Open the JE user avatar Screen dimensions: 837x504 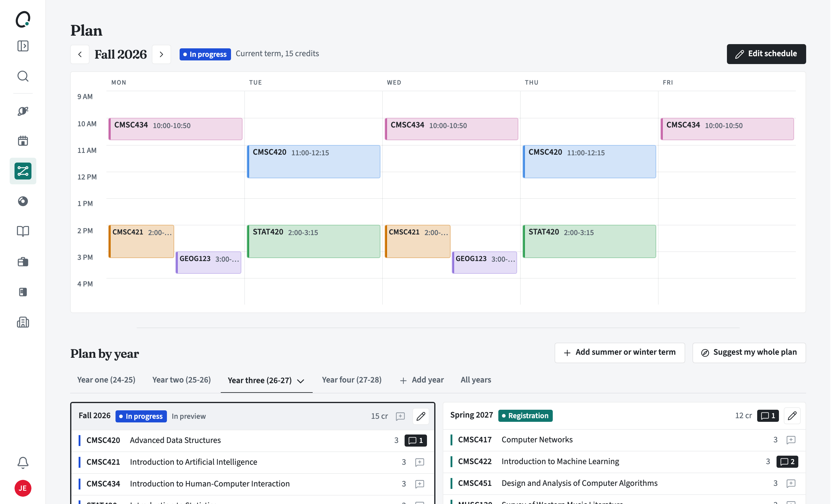click(23, 488)
